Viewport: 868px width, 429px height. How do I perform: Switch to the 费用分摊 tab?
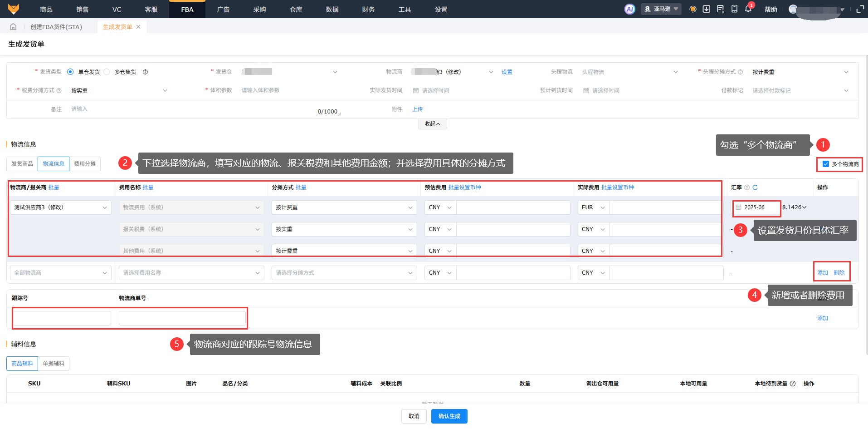85,164
